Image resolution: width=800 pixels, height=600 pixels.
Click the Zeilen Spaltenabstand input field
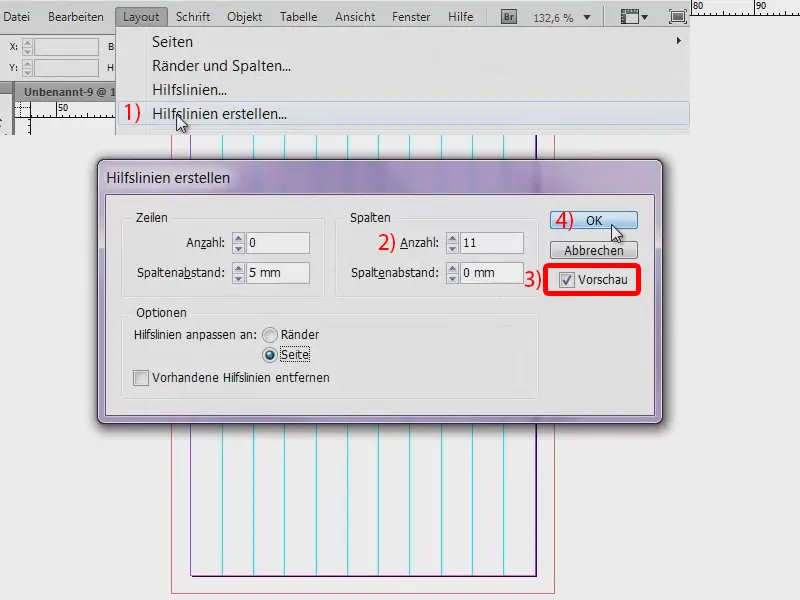[278, 273]
